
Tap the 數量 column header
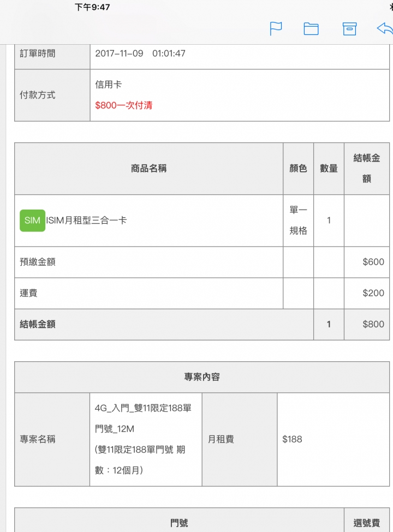pyautogui.click(x=329, y=168)
